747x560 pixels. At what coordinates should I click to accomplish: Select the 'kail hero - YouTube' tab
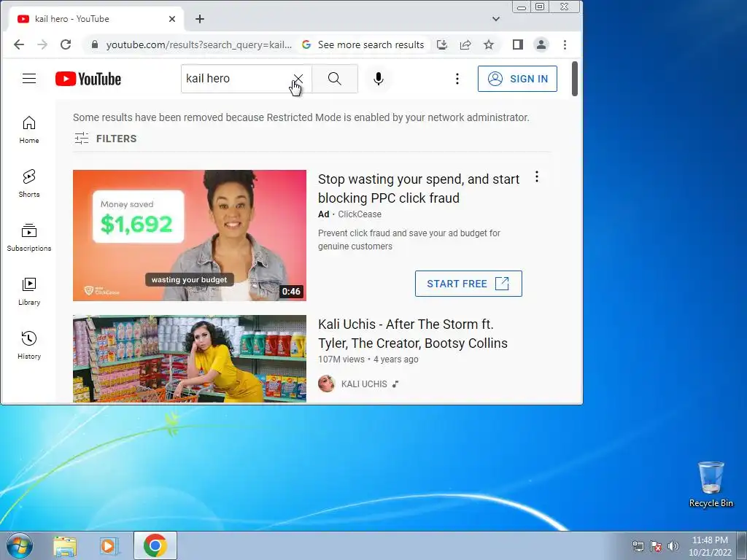click(x=96, y=19)
